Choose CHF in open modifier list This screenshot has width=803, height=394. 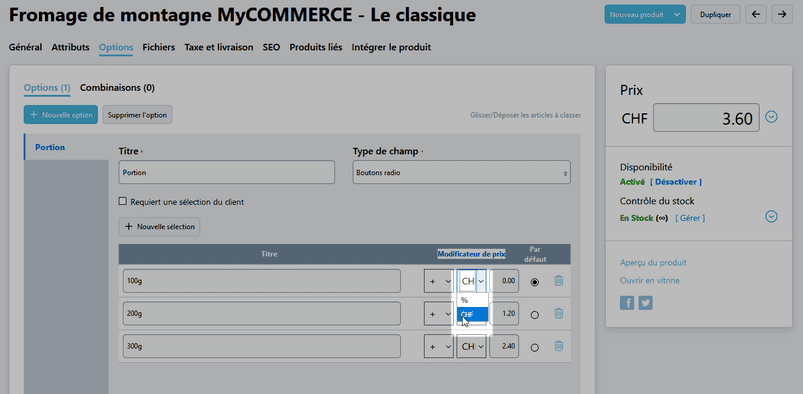pos(472,314)
